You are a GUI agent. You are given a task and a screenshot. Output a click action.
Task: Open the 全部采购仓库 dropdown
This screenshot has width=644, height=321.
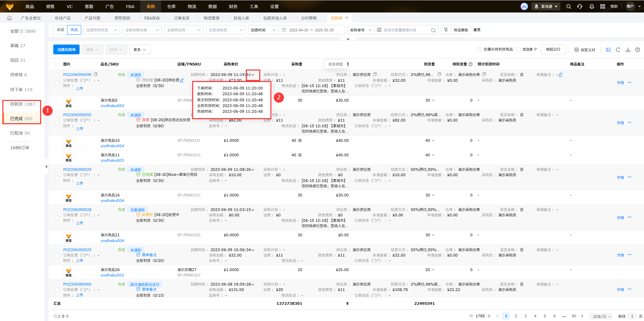point(142,30)
